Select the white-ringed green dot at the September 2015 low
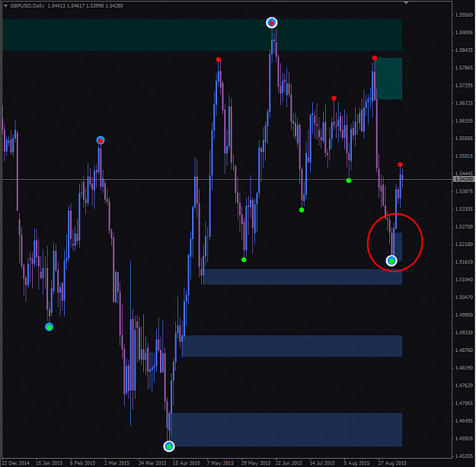Image resolution: width=476 pixels, height=467 pixels. (391, 261)
